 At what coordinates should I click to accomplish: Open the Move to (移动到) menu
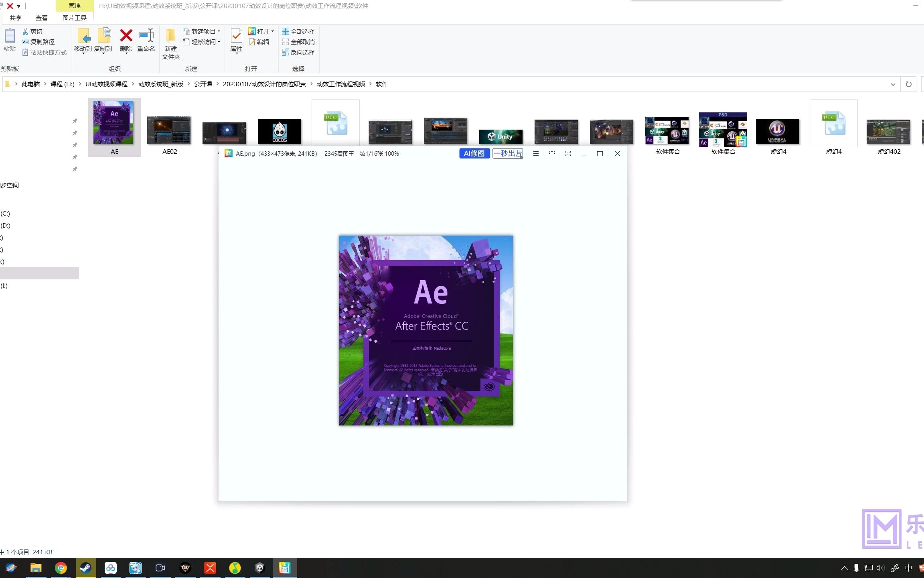83,41
